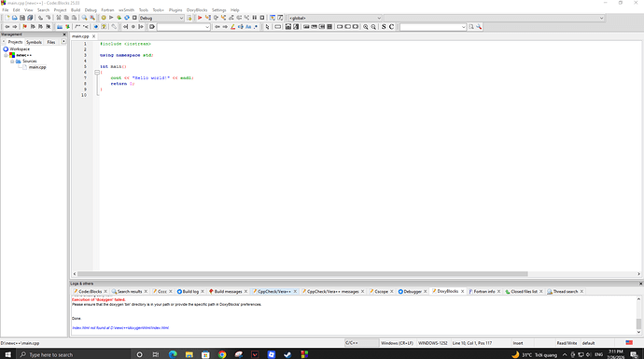The width and height of the screenshot is (644, 359).
Task: Click the index.html not found log link
Action: coord(120,328)
